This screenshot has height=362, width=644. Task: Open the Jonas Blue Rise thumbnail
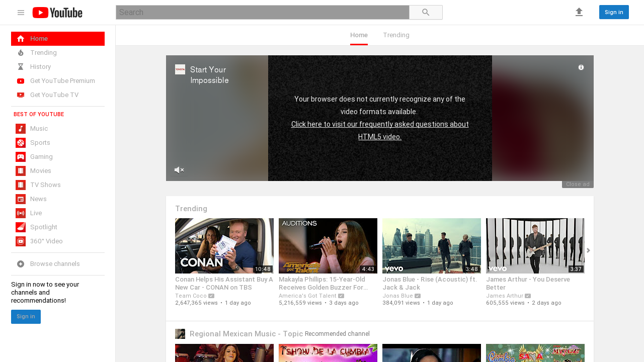click(432, 246)
